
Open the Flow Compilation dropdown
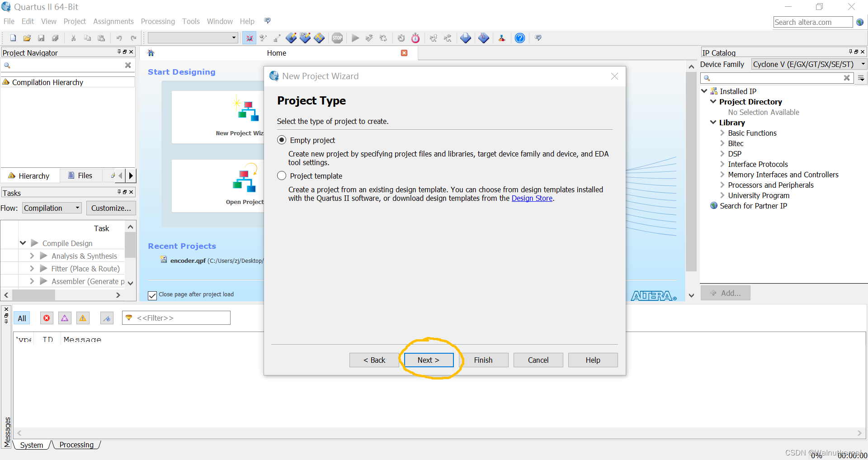(x=52, y=208)
